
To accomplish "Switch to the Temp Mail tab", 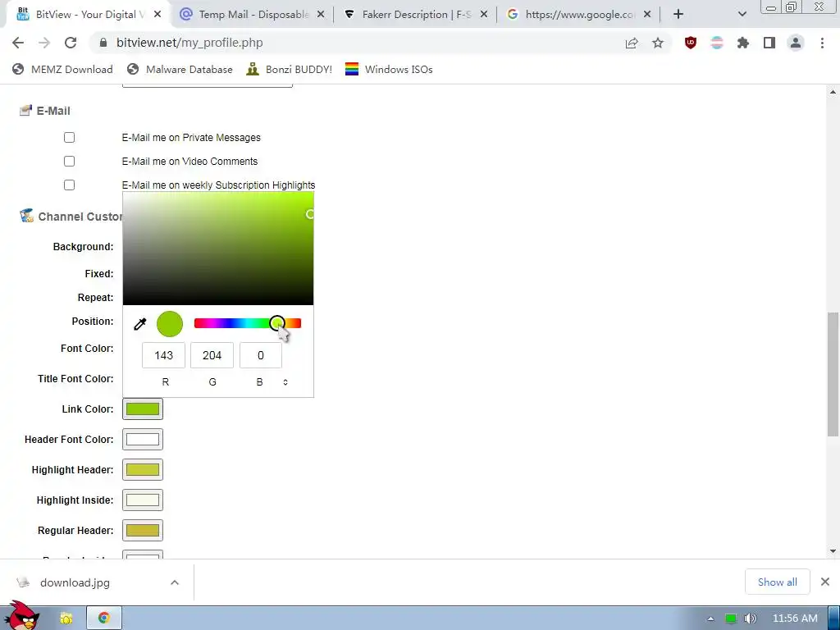I will (x=253, y=15).
